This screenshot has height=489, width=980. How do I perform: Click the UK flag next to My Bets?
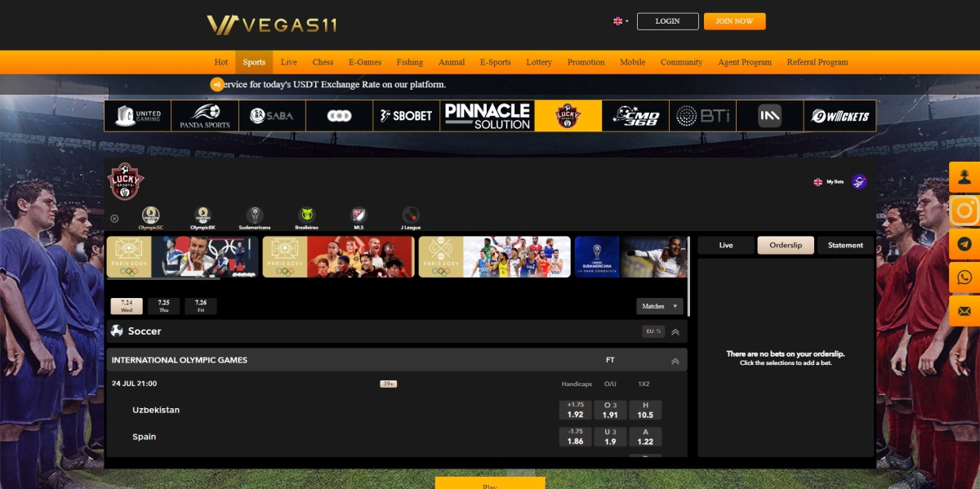click(817, 182)
